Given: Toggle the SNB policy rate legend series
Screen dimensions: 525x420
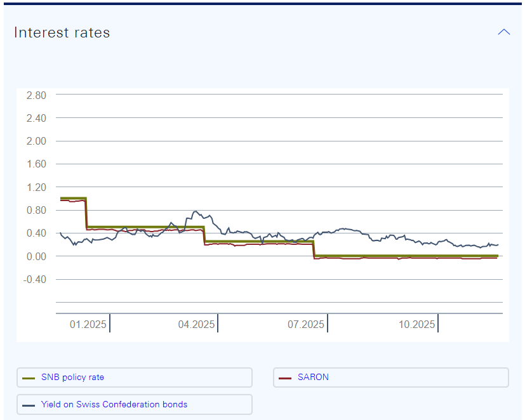Looking at the screenshot, I should (72, 377).
